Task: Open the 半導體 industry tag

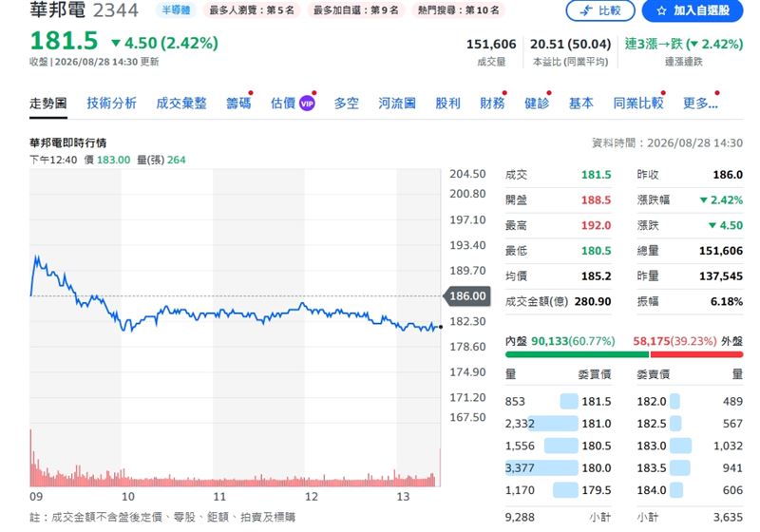Action: (176, 9)
